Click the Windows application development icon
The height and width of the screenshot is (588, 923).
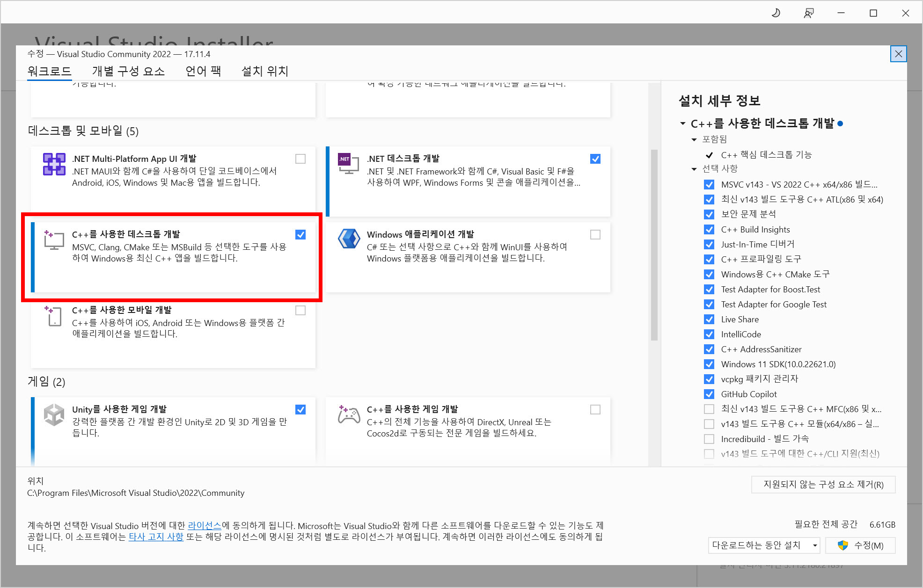pyautogui.click(x=349, y=239)
